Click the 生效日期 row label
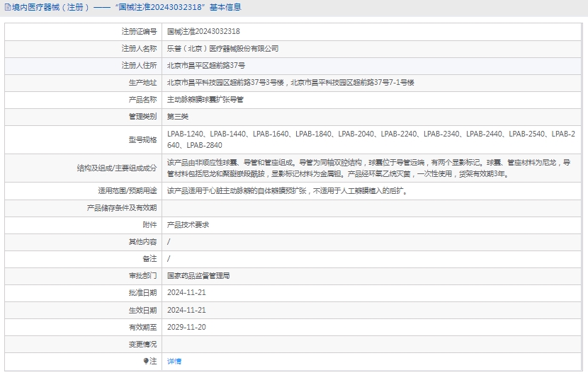 [143, 310]
